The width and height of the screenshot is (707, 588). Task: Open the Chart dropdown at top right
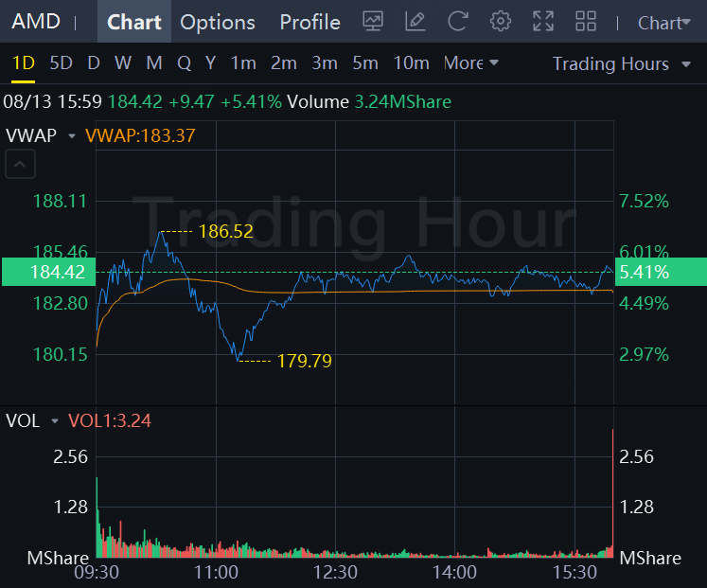coord(663,23)
